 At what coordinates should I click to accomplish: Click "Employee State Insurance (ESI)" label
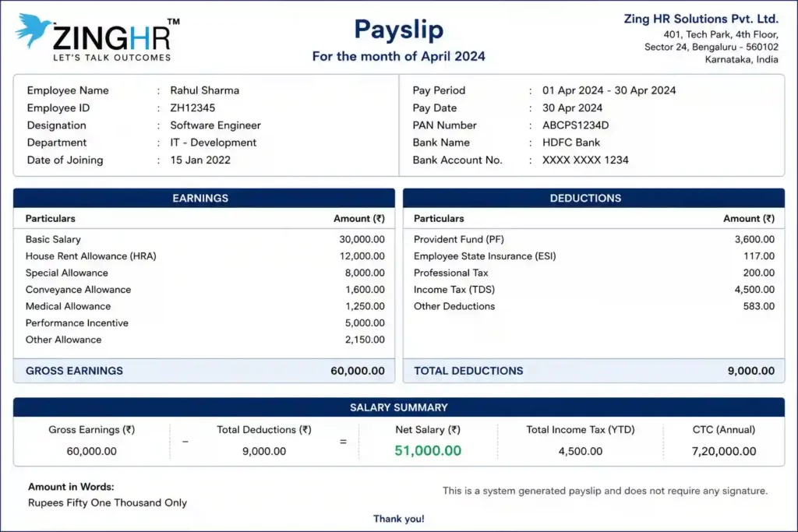point(485,256)
